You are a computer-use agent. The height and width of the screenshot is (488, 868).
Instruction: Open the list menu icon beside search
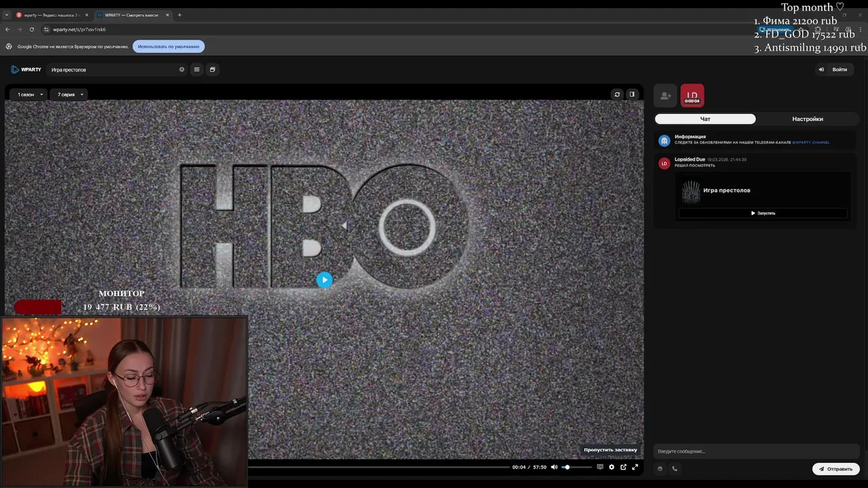pos(197,69)
